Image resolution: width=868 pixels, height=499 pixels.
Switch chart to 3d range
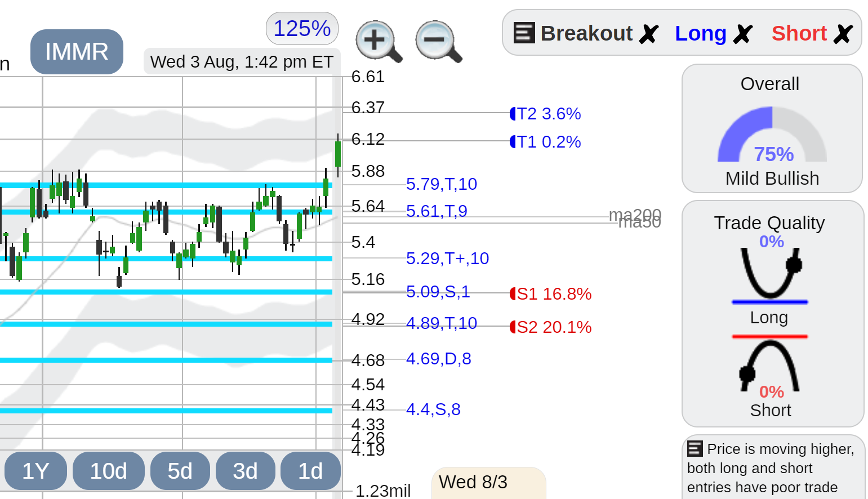[246, 471]
